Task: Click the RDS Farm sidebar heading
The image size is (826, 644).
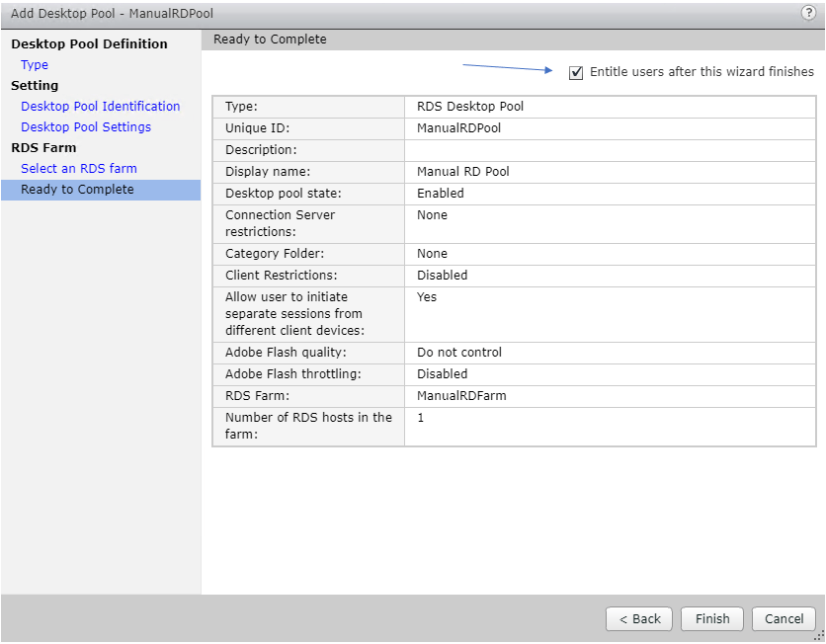Action: coord(43,147)
